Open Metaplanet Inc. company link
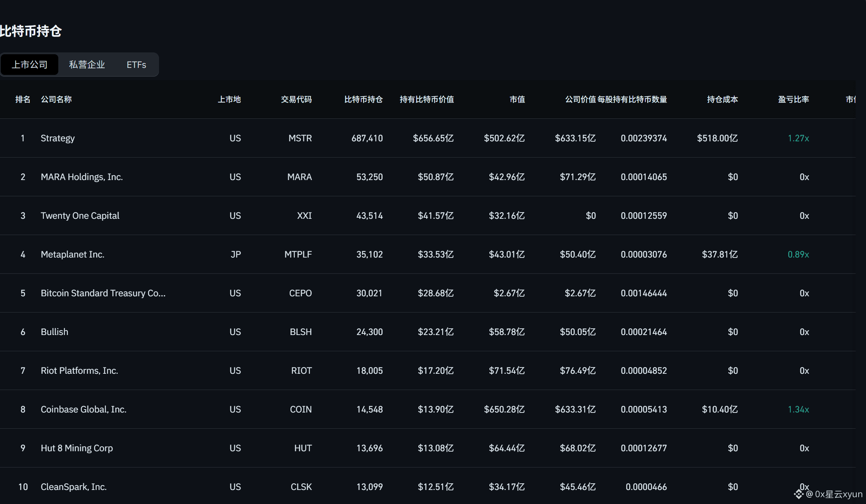The image size is (866, 504). point(72,254)
